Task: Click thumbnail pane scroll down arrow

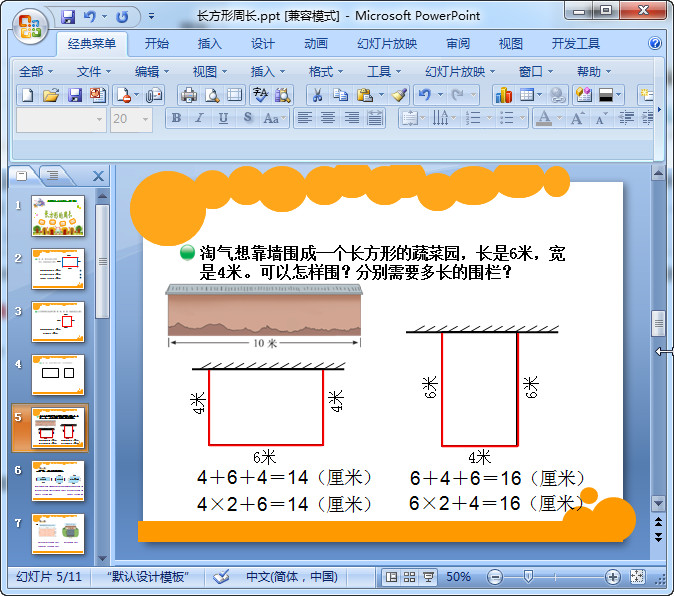Action: coord(102,559)
